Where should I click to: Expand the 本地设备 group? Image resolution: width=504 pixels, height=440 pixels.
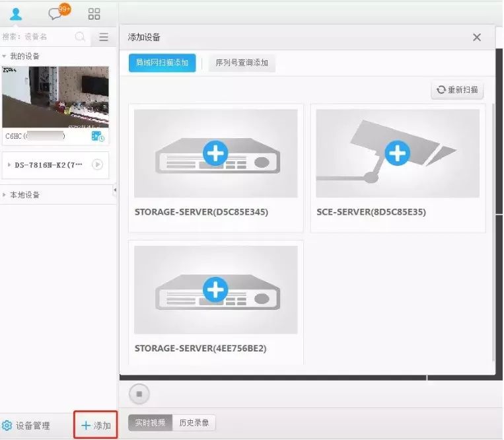pyautogui.click(x=5, y=195)
